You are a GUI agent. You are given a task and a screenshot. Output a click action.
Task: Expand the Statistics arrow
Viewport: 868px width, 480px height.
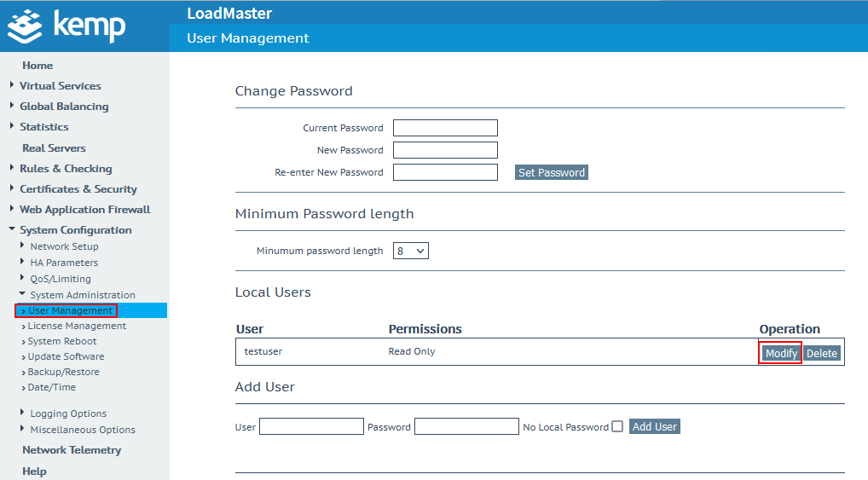pyautogui.click(x=12, y=126)
